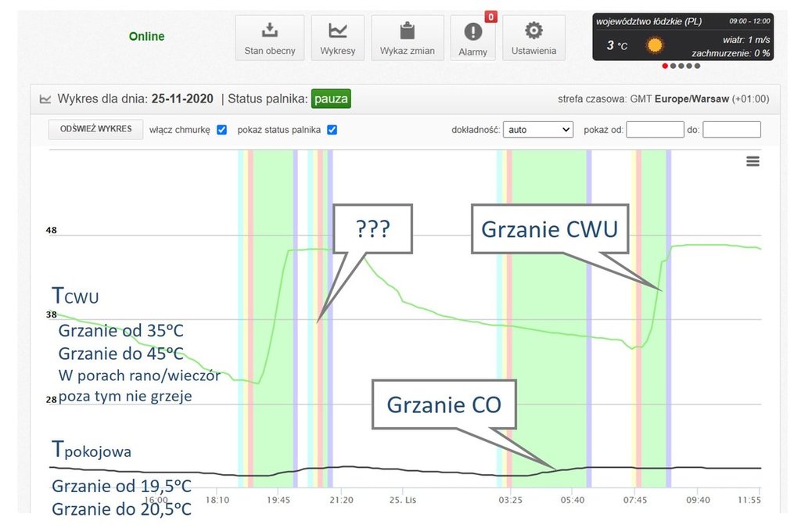Click the green 'pauza' burner status badge
This screenshot has height=532, width=801.
click(330, 99)
